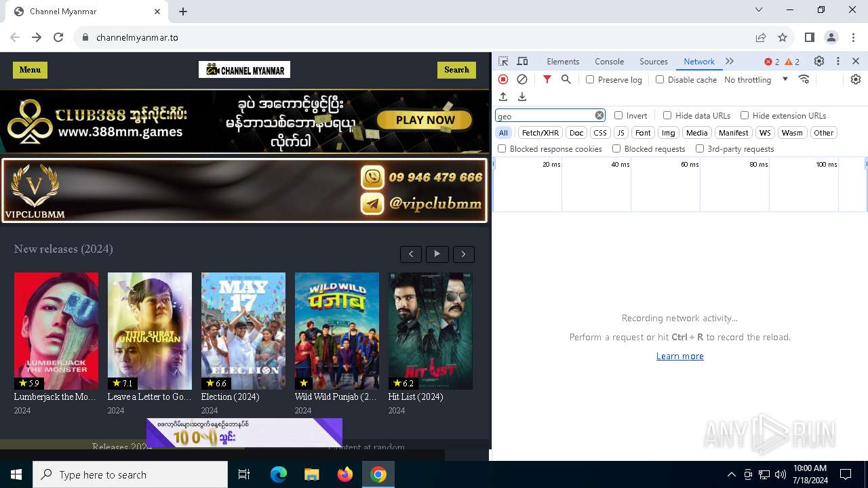This screenshot has height=488, width=868.
Task: Import HAR file upload icon
Action: click(503, 97)
